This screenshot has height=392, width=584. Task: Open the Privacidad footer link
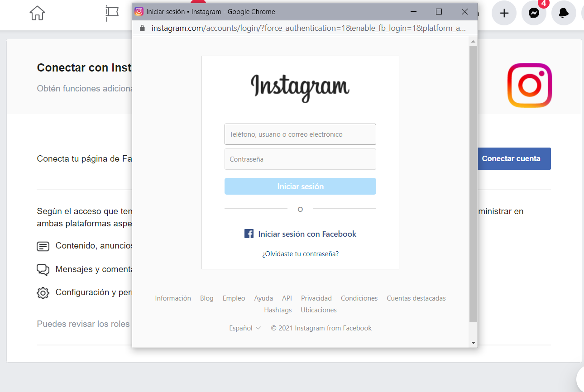(316, 298)
